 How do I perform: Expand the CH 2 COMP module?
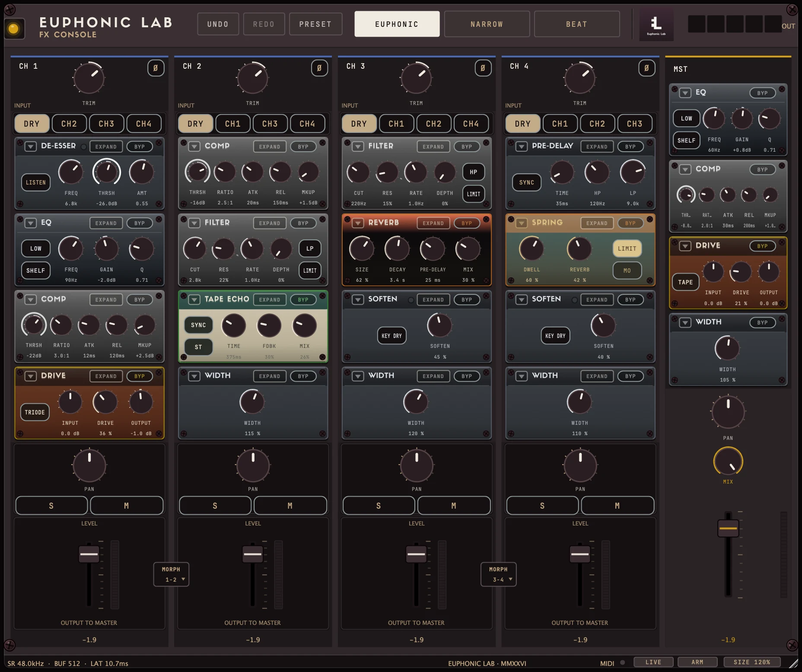pyautogui.click(x=270, y=147)
